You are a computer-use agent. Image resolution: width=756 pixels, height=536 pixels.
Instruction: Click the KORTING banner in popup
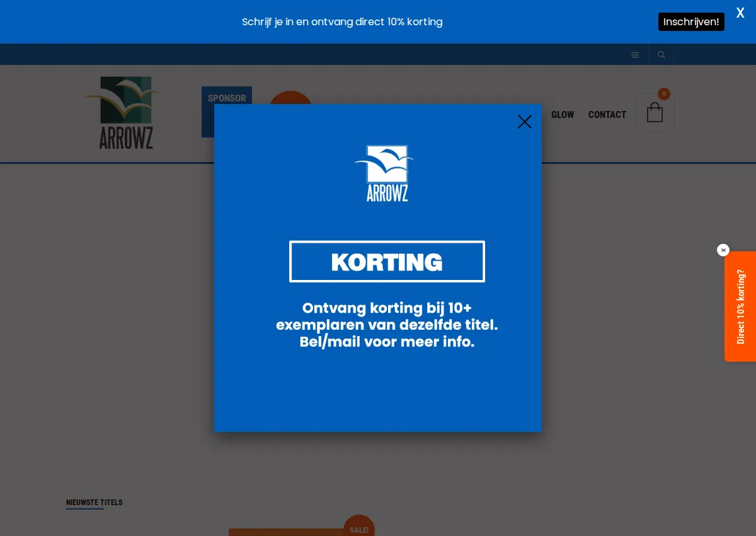387,262
